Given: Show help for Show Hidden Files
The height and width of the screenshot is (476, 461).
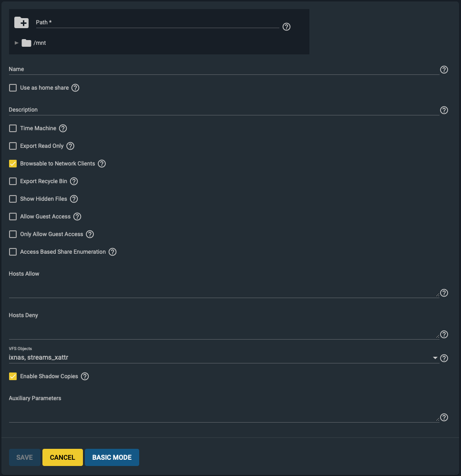Looking at the screenshot, I should coord(74,199).
